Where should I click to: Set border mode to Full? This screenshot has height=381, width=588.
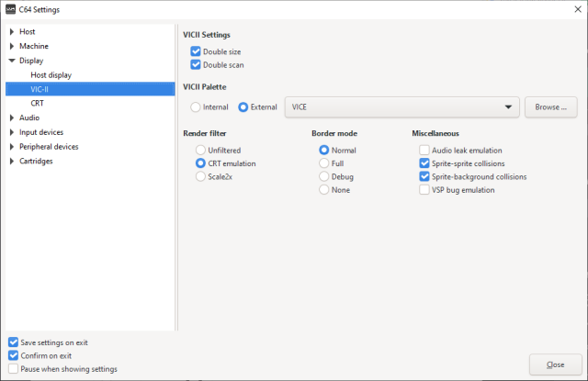[x=324, y=163]
